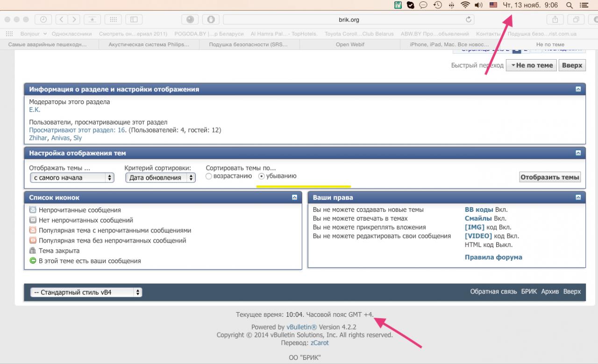Click the brik.org address bar
The height and width of the screenshot is (364, 598).
pos(349,20)
